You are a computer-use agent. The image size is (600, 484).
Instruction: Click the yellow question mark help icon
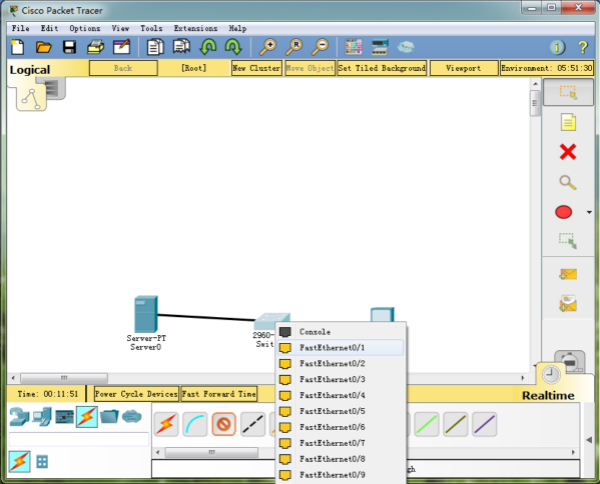click(583, 47)
